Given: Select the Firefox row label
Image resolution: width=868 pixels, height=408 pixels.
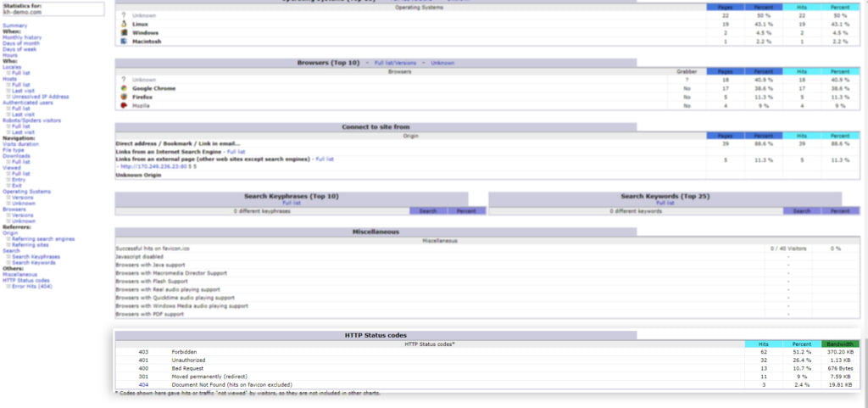Looking at the screenshot, I should [x=142, y=97].
